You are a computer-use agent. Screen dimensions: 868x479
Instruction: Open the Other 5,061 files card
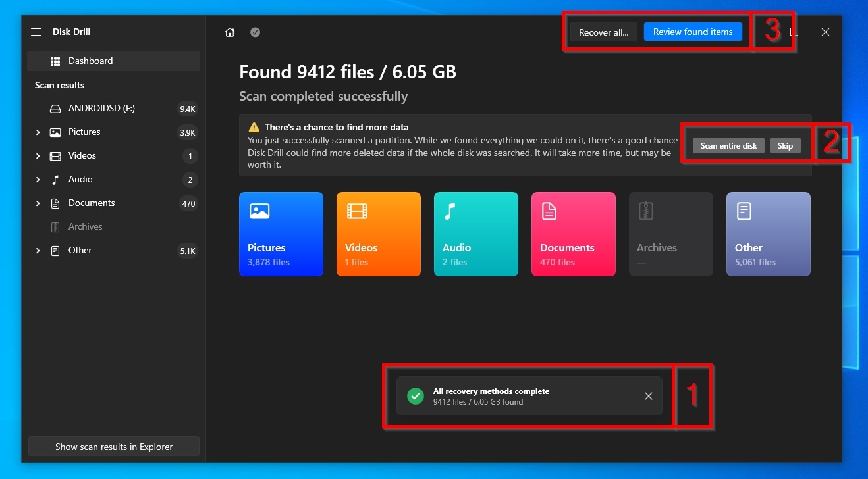click(769, 234)
